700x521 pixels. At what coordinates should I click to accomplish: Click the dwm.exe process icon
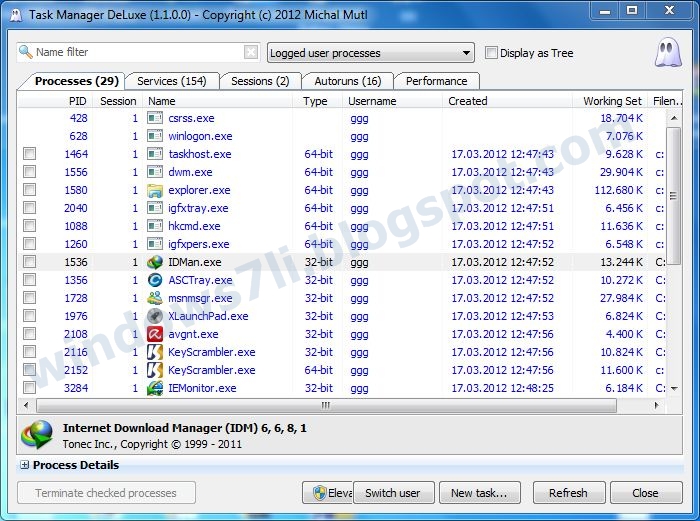155,172
